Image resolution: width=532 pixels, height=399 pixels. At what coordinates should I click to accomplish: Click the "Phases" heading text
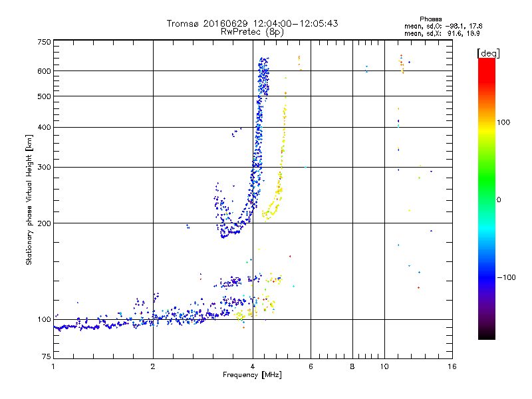click(x=430, y=19)
